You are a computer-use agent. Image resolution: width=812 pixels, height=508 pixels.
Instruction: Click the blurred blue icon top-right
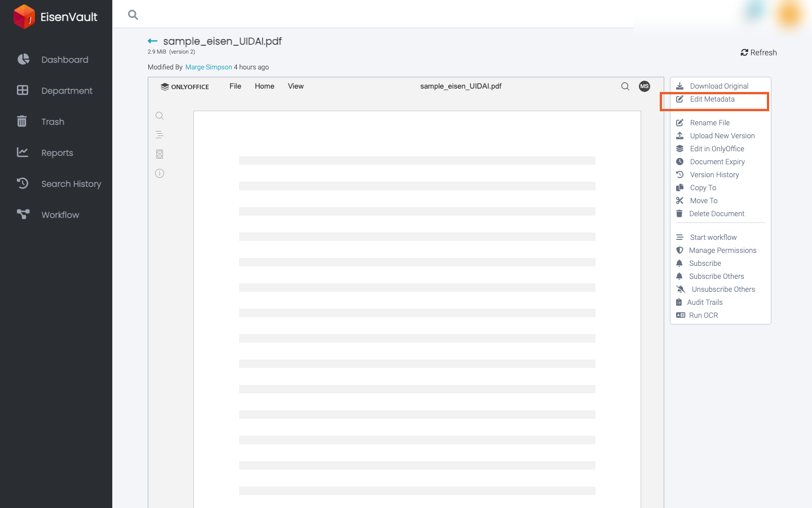pos(754,11)
